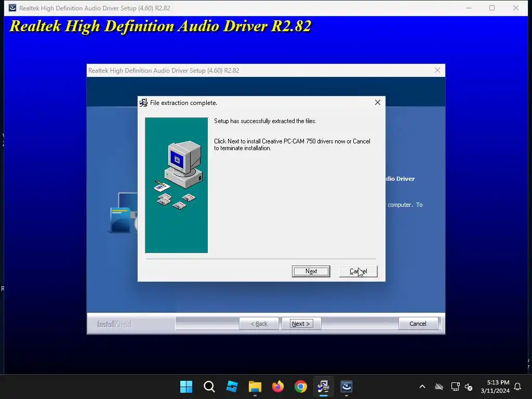Screen dimensions: 532x399
Task: Click the Realtek setup title bar icon
Action: pos(12,8)
